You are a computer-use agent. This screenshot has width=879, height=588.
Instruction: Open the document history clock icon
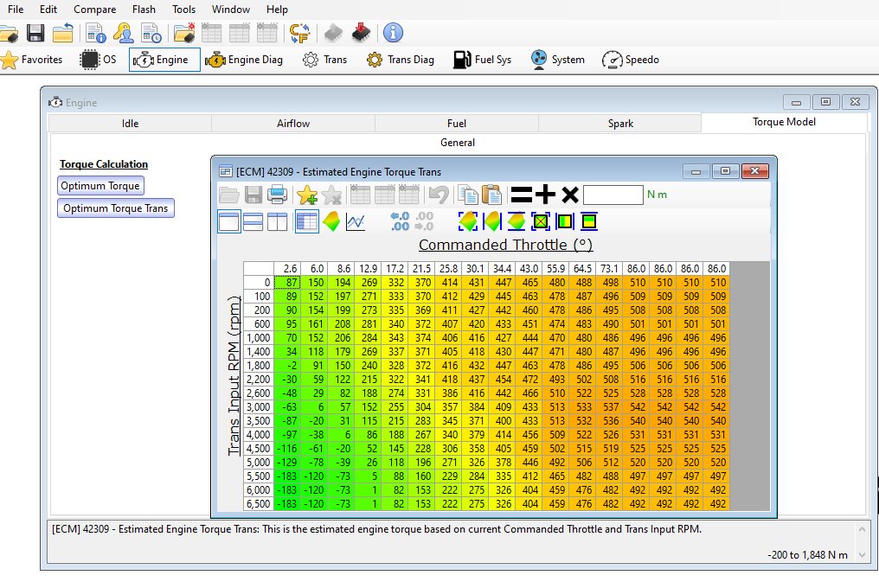[x=151, y=33]
